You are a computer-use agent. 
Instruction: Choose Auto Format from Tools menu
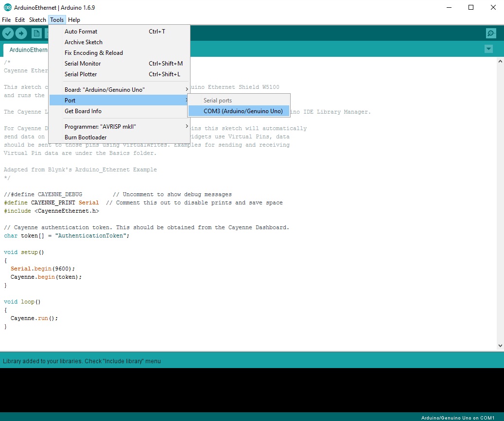click(119, 32)
